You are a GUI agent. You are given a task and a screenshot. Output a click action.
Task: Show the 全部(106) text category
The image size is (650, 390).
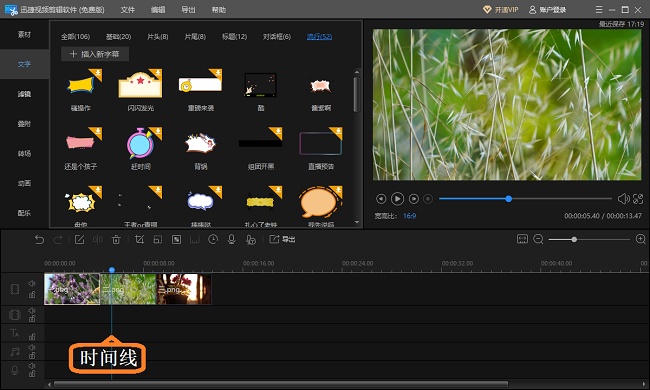[75, 37]
